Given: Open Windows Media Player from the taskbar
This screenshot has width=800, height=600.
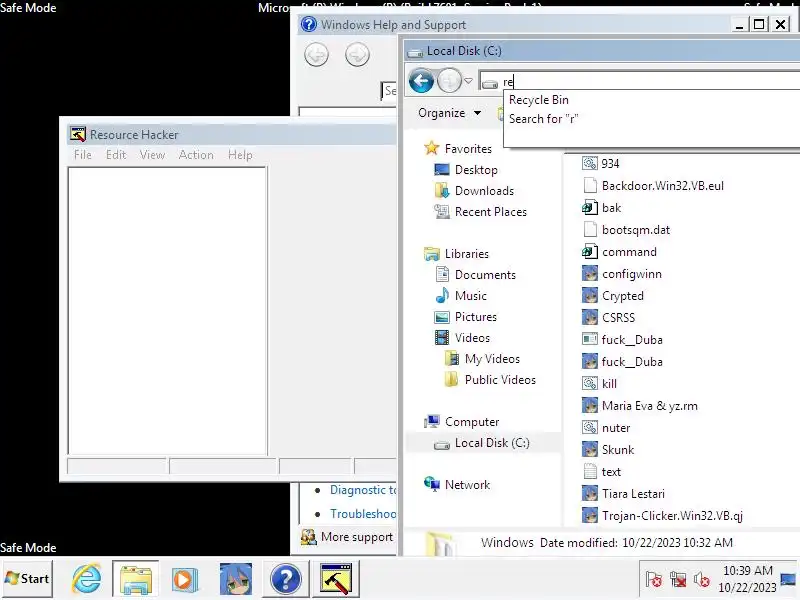Looking at the screenshot, I should [185, 579].
